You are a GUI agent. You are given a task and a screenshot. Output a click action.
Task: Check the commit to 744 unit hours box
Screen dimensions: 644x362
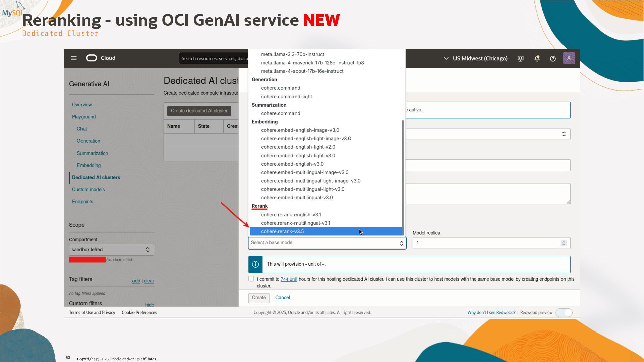[251, 279]
